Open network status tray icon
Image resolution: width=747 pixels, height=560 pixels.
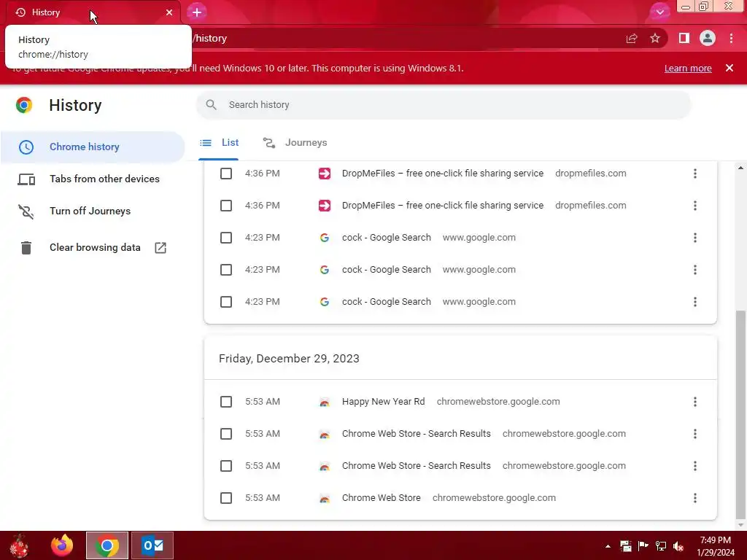point(661,545)
